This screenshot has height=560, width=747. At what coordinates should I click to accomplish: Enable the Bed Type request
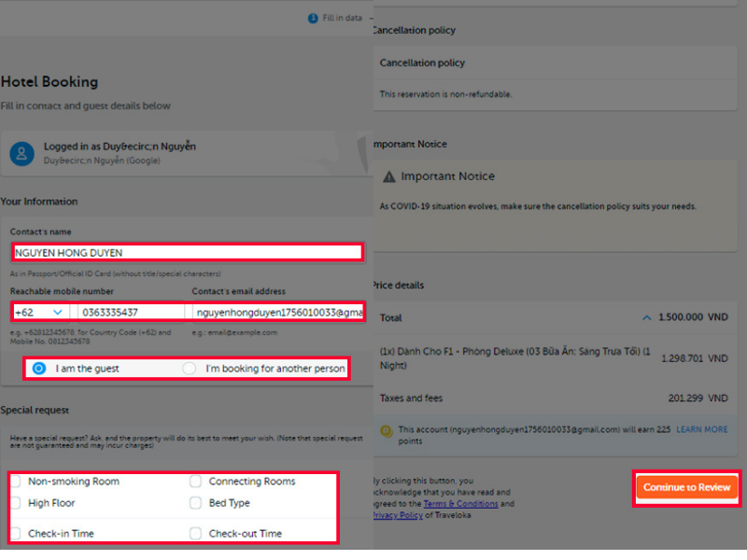click(x=195, y=502)
